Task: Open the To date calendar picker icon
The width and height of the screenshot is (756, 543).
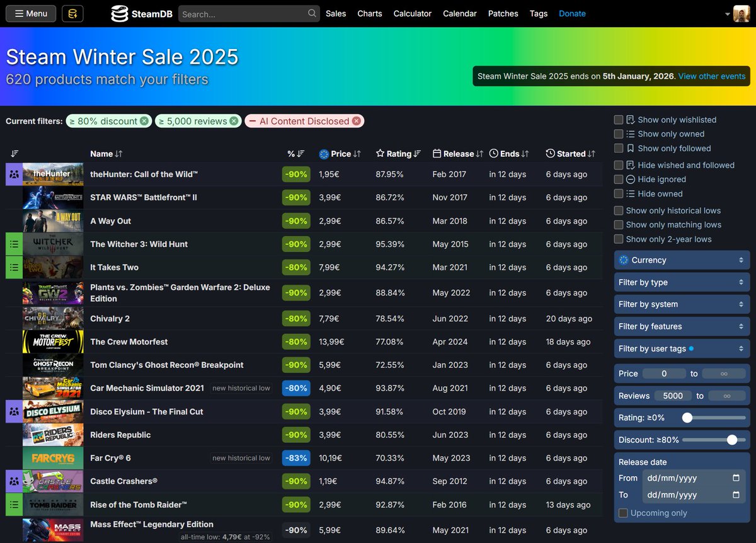Action: pyautogui.click(x=736, y=494)
